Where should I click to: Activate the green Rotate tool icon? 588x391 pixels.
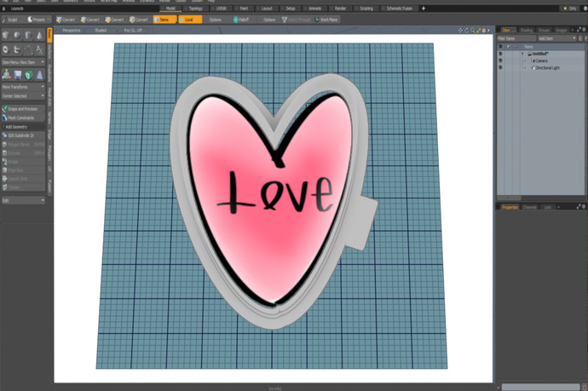(x=28, y=75)
